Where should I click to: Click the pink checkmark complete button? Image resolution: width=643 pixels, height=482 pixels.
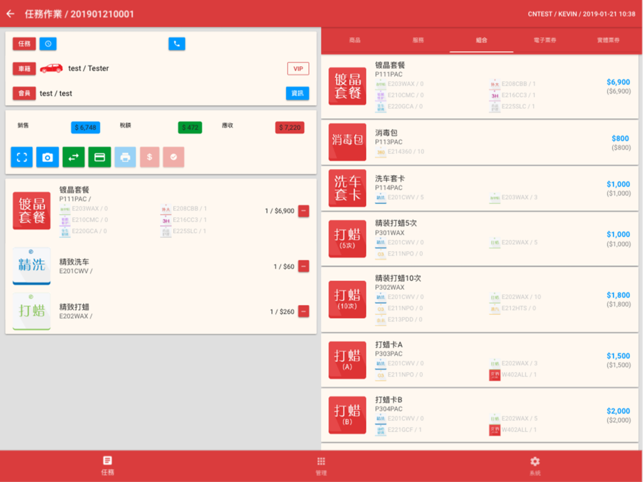click(x=173, y=157)
